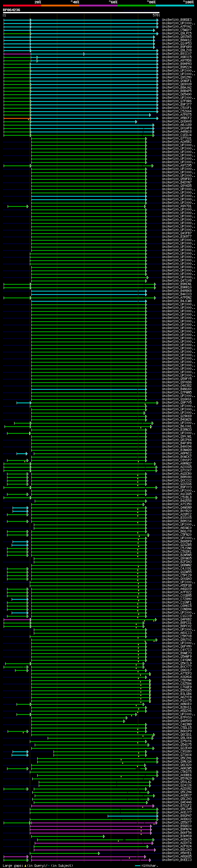This screenshot has width=197, height=868.
Task: Select label UniRef100_A5AYE1
Action: (177, 853)
